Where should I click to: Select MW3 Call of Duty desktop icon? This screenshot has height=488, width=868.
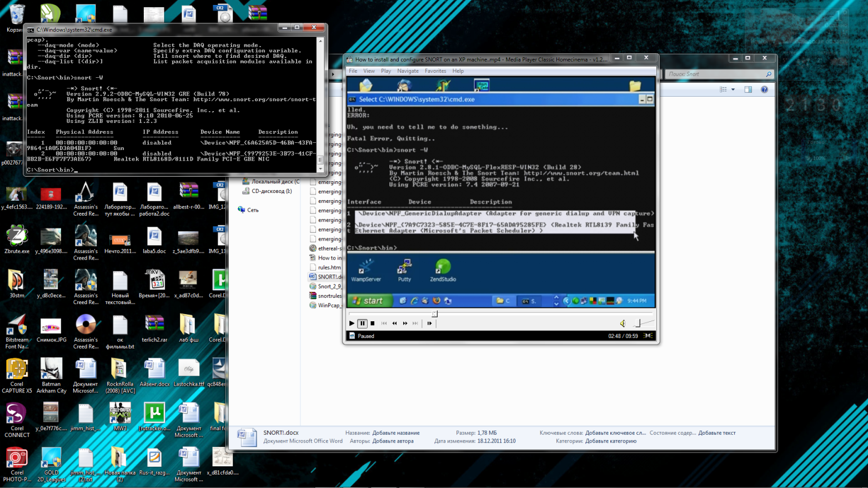tap(120, 417)
